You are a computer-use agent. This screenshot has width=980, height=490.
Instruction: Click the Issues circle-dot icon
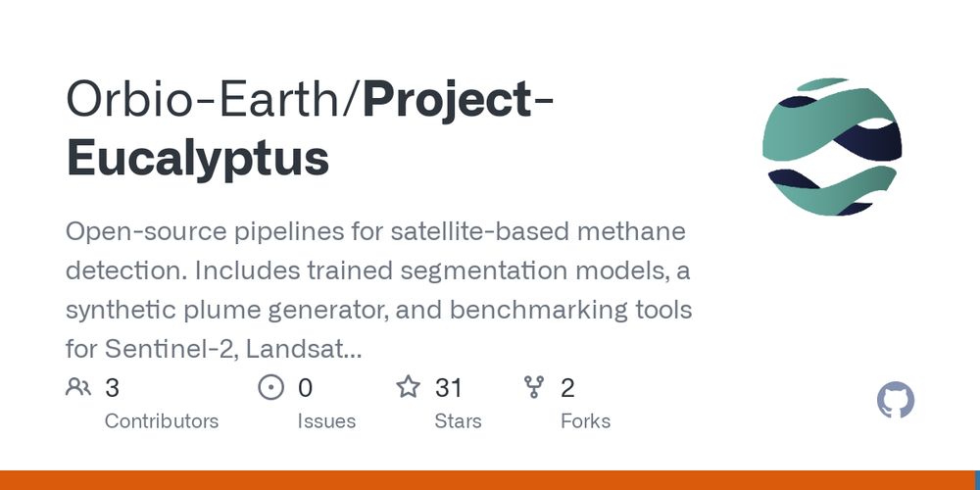coord(270,387)
